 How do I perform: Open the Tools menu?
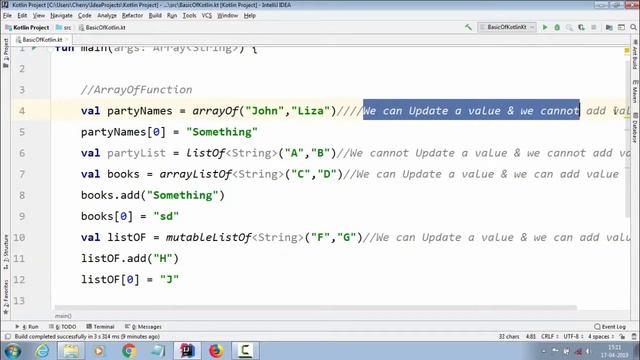point(189,16)
